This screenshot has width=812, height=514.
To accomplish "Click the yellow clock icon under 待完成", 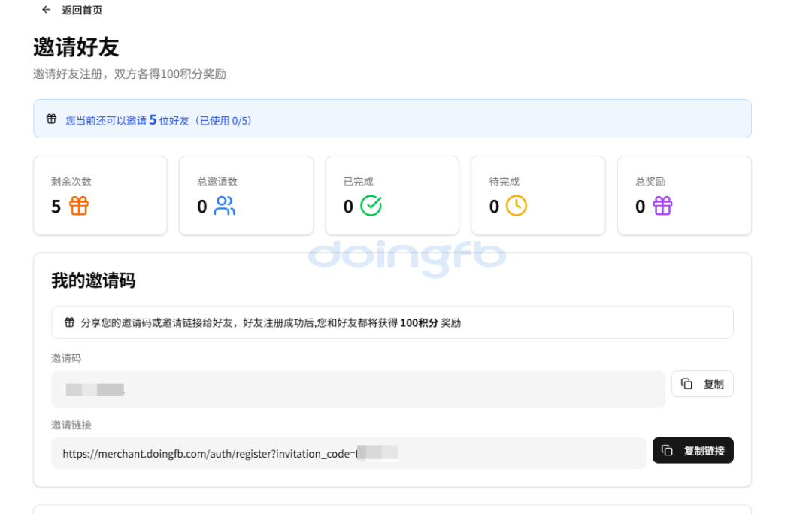I will [517, 206].
